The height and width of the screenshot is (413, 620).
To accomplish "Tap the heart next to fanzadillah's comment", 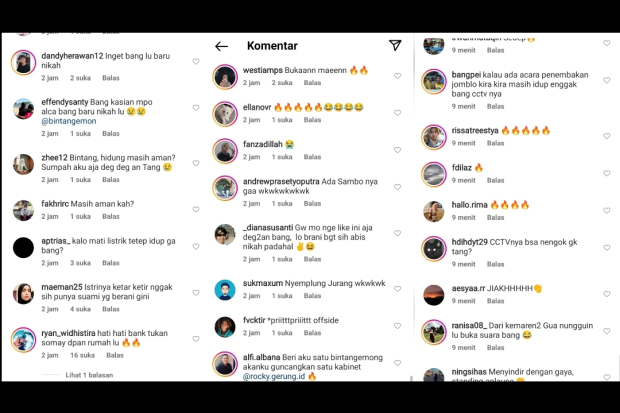I will [x=397, y=150].
